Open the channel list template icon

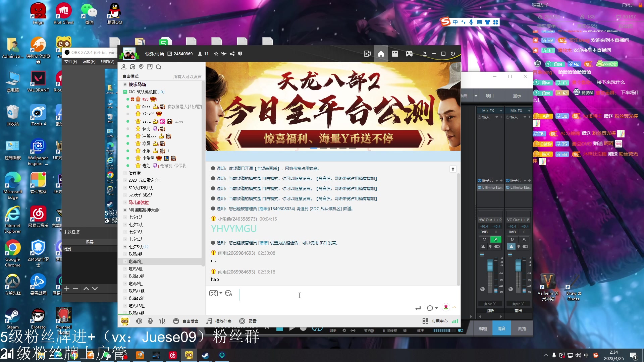395,54
